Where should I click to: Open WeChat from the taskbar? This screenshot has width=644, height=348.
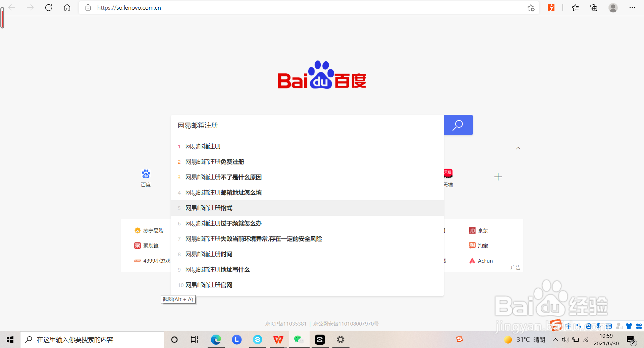point(299,340)
